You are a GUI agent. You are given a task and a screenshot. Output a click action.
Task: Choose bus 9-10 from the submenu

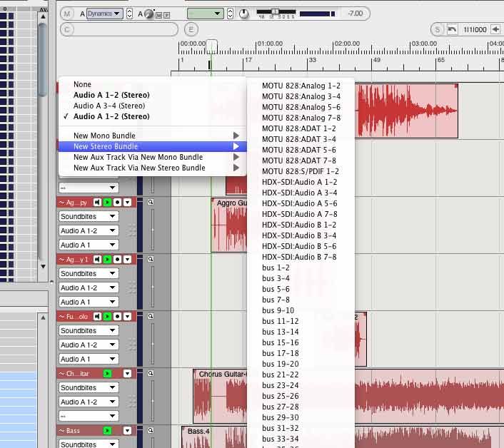301,310
